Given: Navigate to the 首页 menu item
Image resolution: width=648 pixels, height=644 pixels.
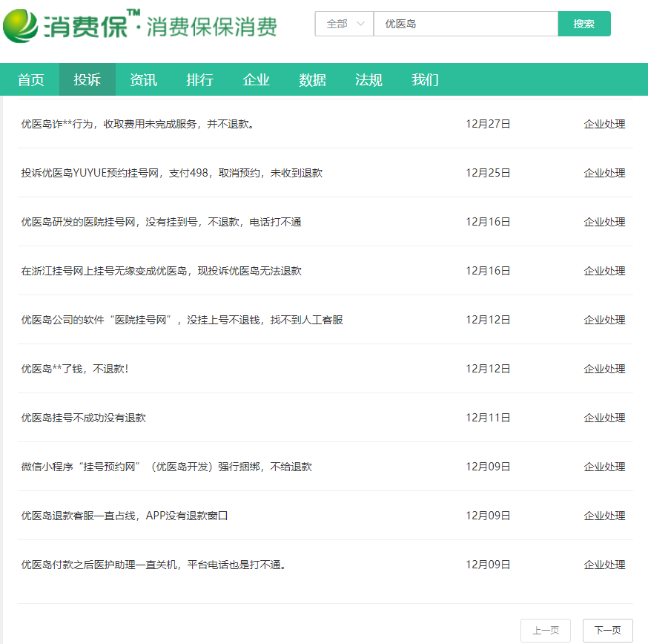Looking at the screenshot, I should click(30, 81).
